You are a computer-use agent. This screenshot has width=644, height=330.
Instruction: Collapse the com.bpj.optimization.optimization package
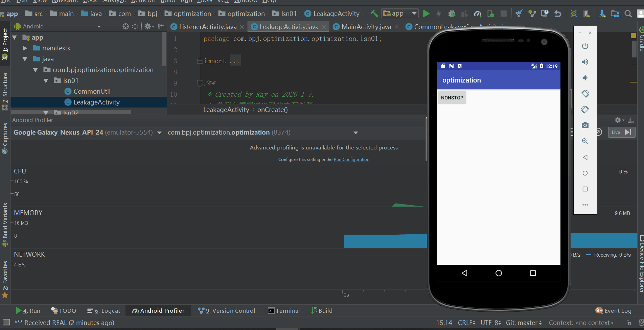coord(35,70)
